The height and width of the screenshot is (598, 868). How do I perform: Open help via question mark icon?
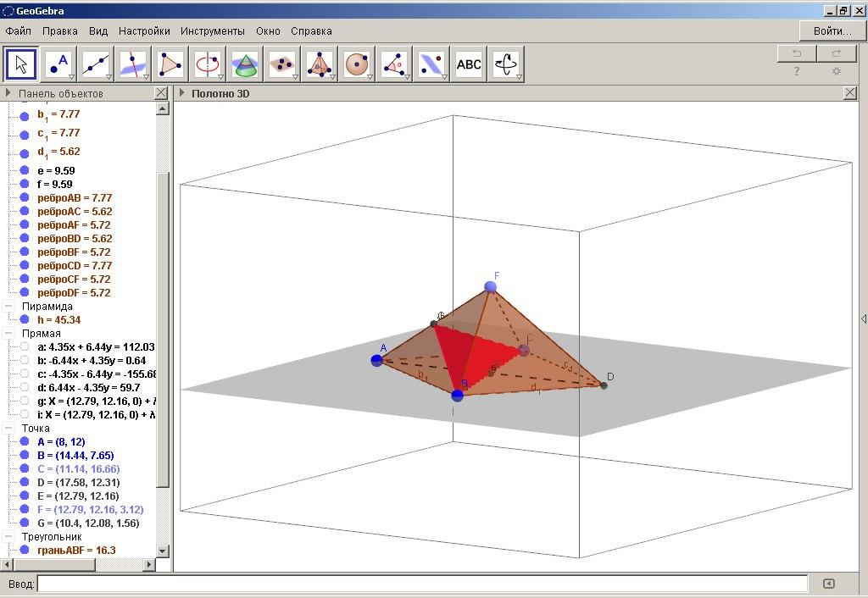[797, 71]
